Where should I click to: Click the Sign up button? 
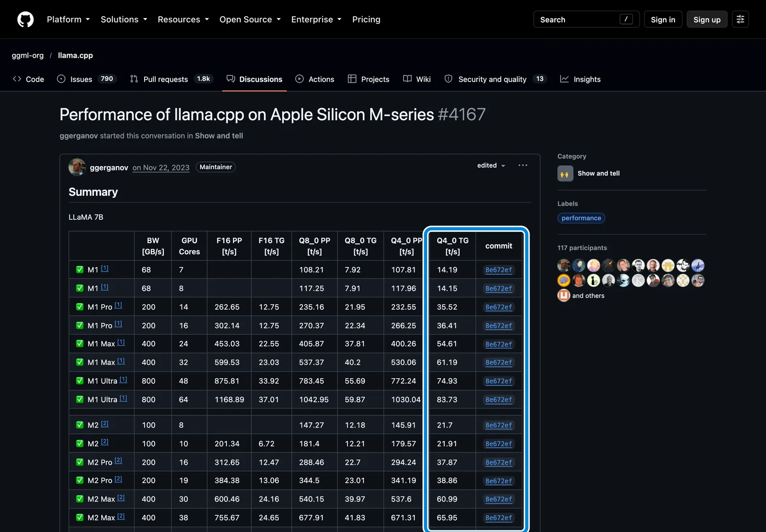(707, 20)
